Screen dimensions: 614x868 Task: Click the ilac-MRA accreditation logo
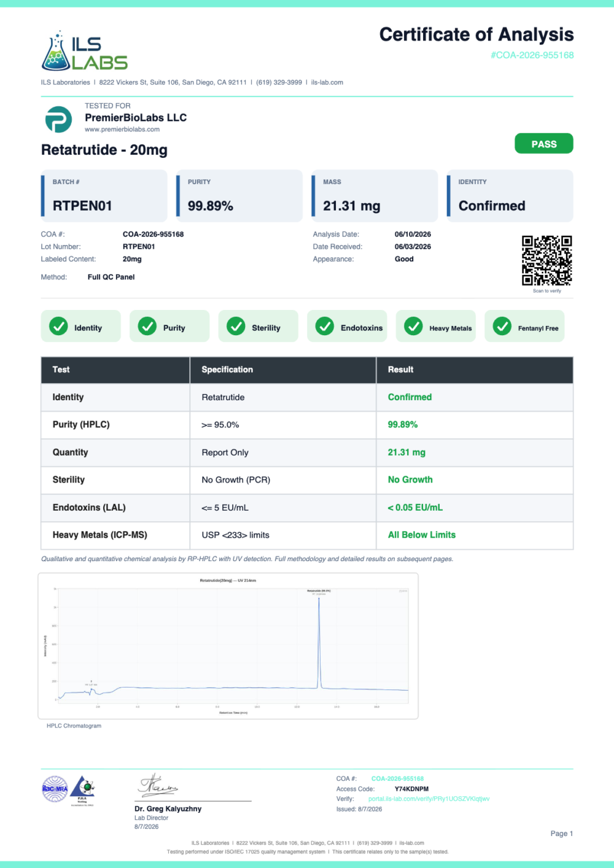(55, 789)
